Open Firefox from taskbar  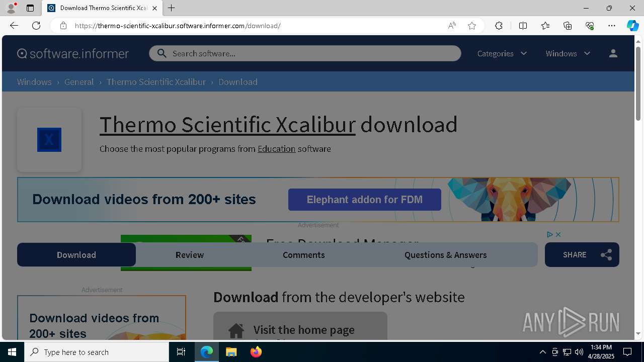point(256,352)
